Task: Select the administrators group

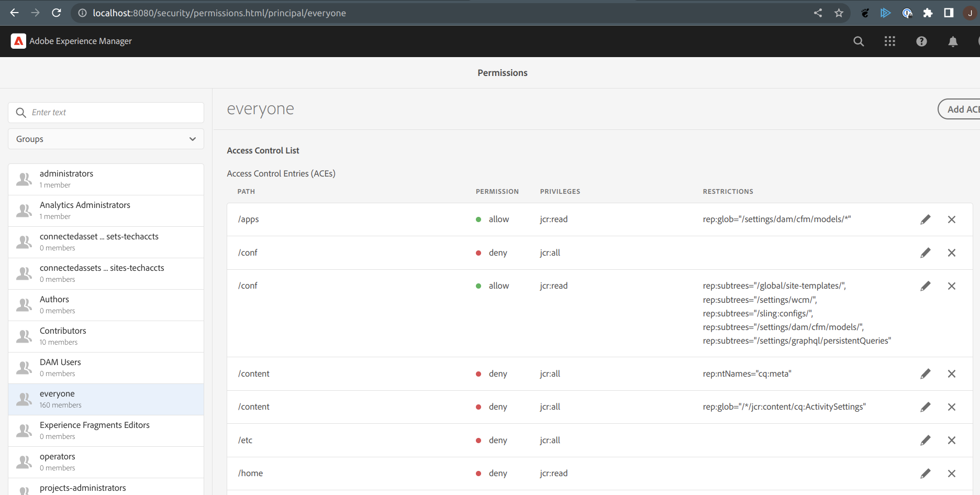Action: 106,179
